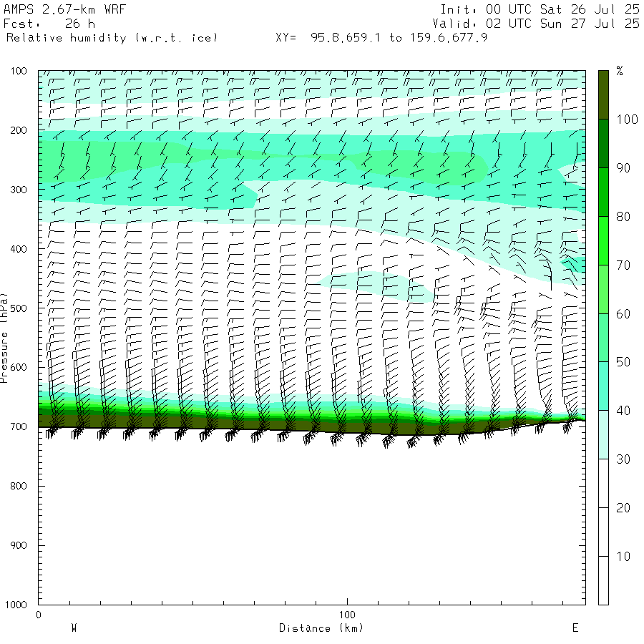Click the colorbar label 20

point(623,508)
